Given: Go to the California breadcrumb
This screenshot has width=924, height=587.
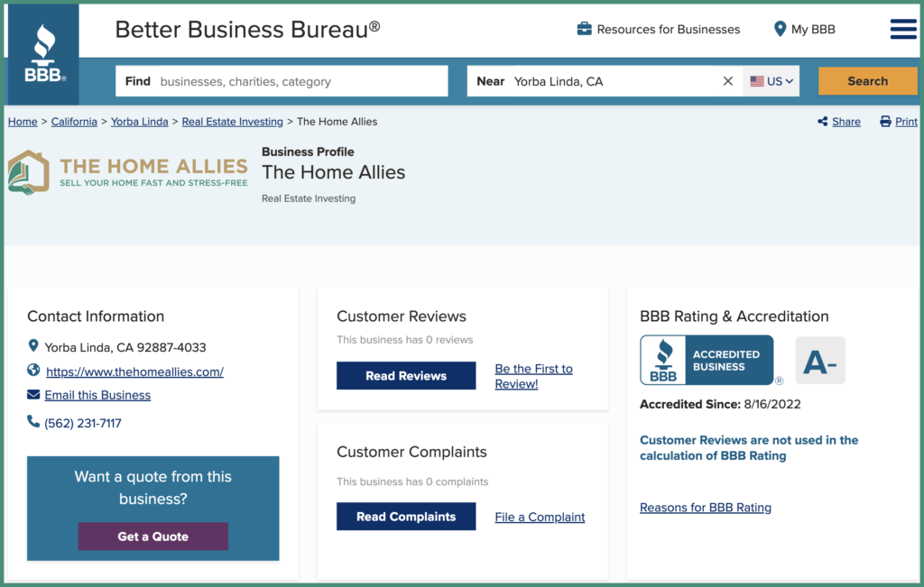Looking at the screenshot, I should point(74,122).
